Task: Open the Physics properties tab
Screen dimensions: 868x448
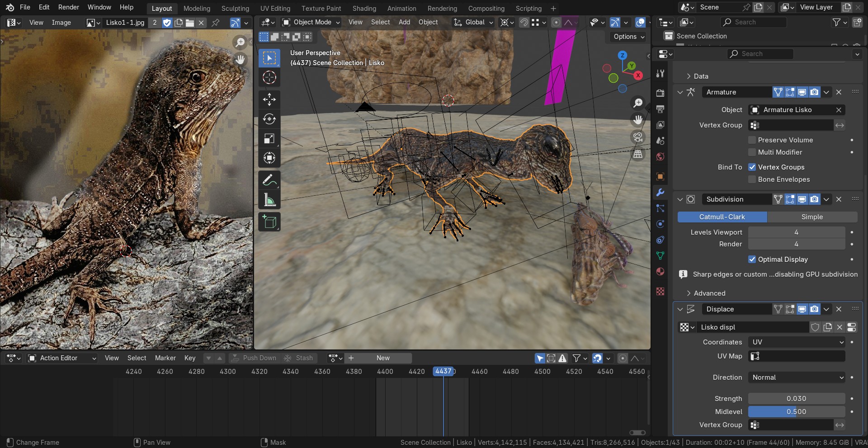Action: (660, 224)
